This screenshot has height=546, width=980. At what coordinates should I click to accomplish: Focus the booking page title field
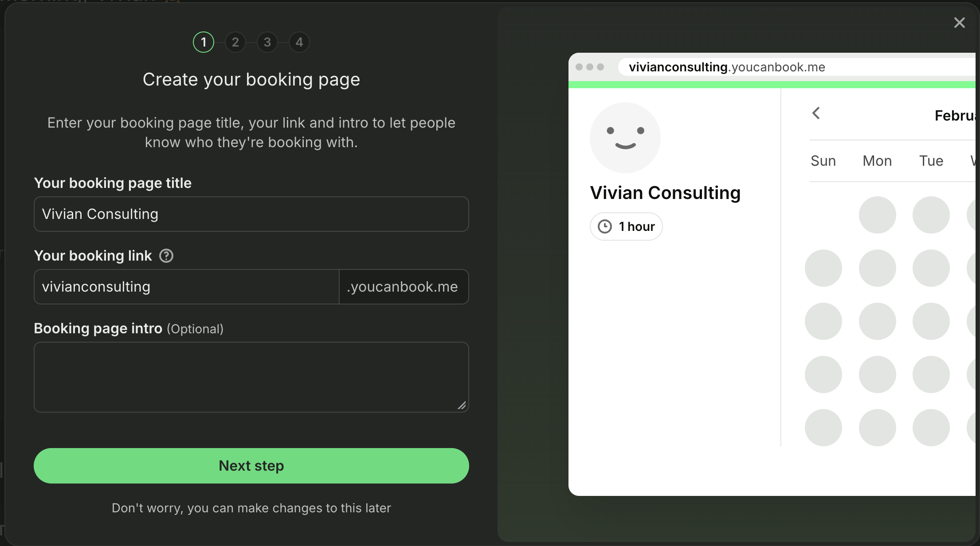251,214
